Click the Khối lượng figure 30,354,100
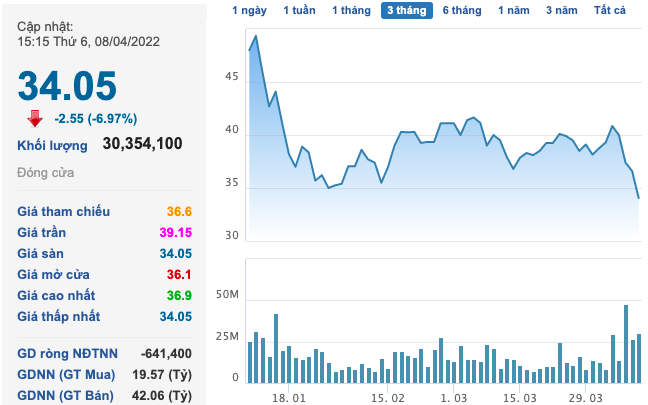Screen dimensions: 648x405 (x=142, y=144)
